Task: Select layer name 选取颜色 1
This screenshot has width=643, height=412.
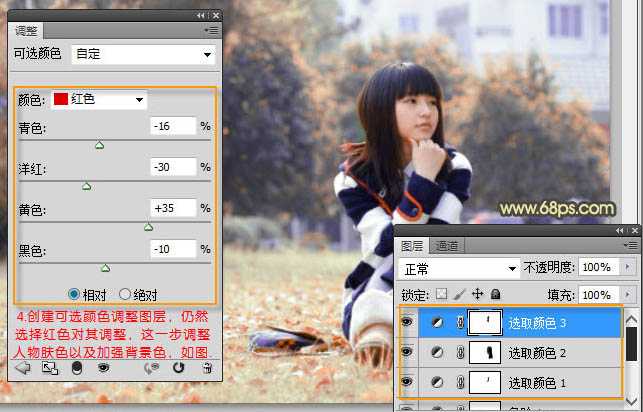Action: pos(537,383)
